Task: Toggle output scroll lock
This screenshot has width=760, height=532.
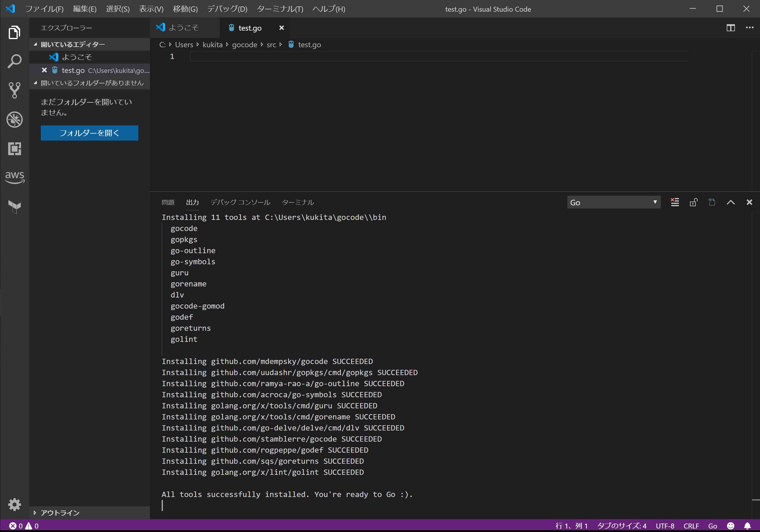Action: pos(693,202)
